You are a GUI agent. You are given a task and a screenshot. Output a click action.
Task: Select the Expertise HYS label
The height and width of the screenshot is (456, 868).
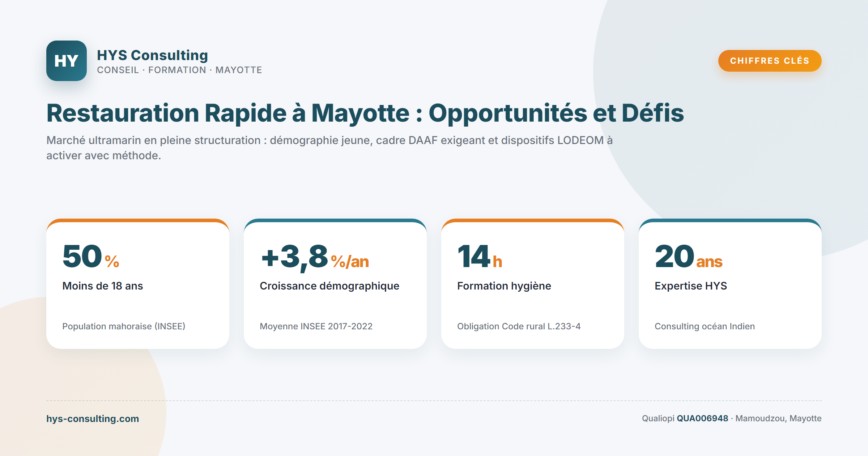[691, 286]
